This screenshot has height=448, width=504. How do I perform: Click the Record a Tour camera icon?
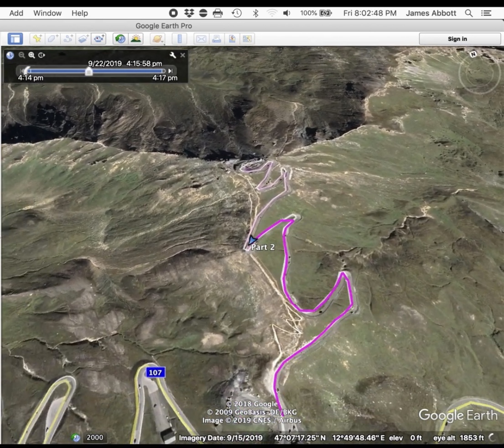[x=99, y=39]
